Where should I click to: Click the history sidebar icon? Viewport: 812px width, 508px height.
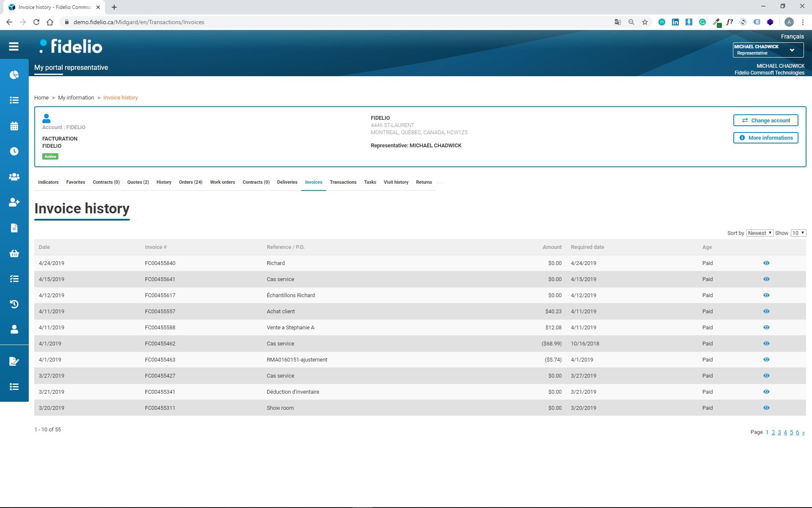tap(14, 304)
